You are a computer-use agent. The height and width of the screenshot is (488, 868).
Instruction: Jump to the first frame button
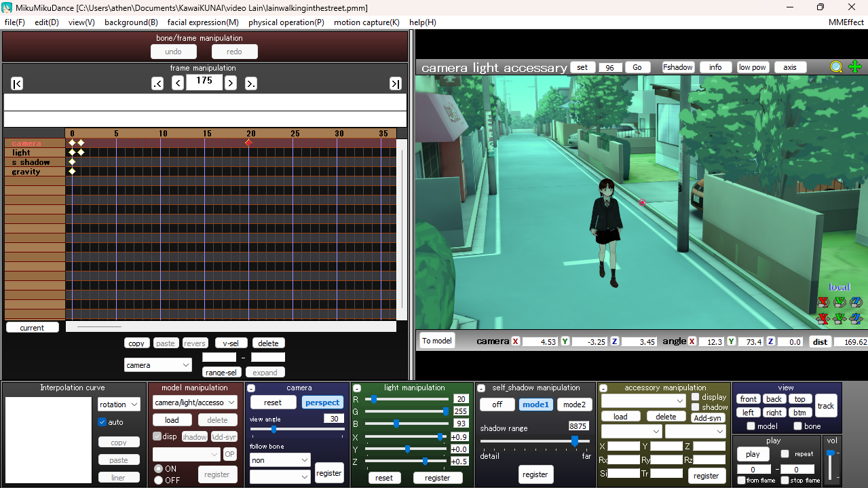click(x=18, y=83)
